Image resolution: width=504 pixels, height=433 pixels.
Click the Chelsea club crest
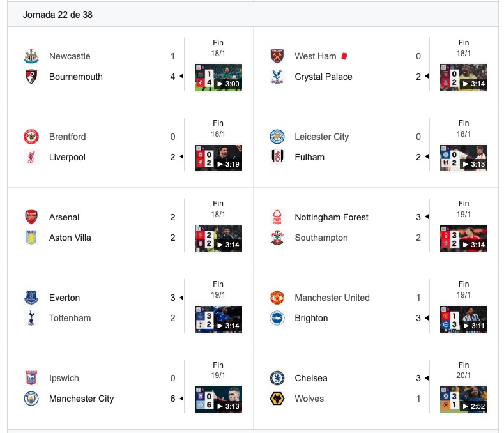[277, 378]
